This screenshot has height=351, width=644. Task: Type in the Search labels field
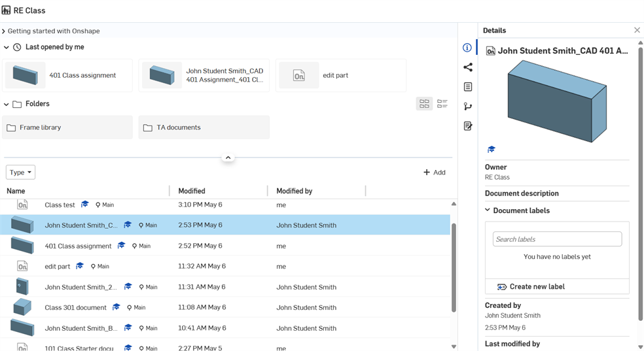(x=557, y=239)
